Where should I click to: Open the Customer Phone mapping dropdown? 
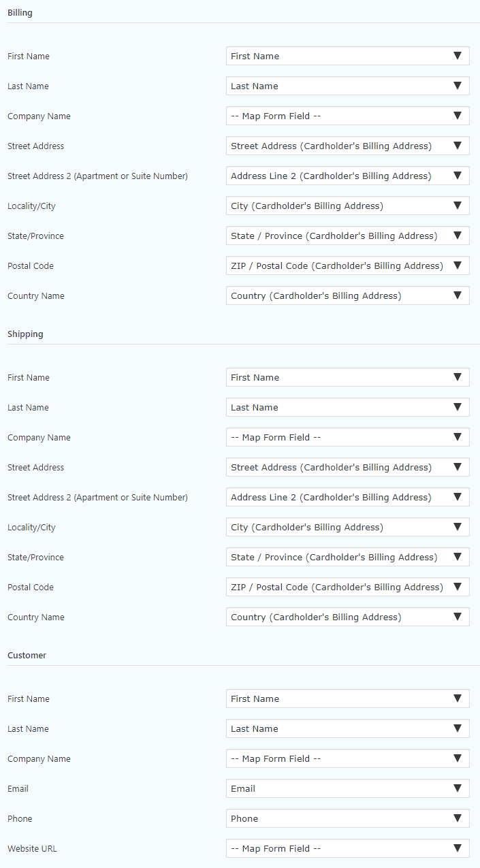(347, 818)
